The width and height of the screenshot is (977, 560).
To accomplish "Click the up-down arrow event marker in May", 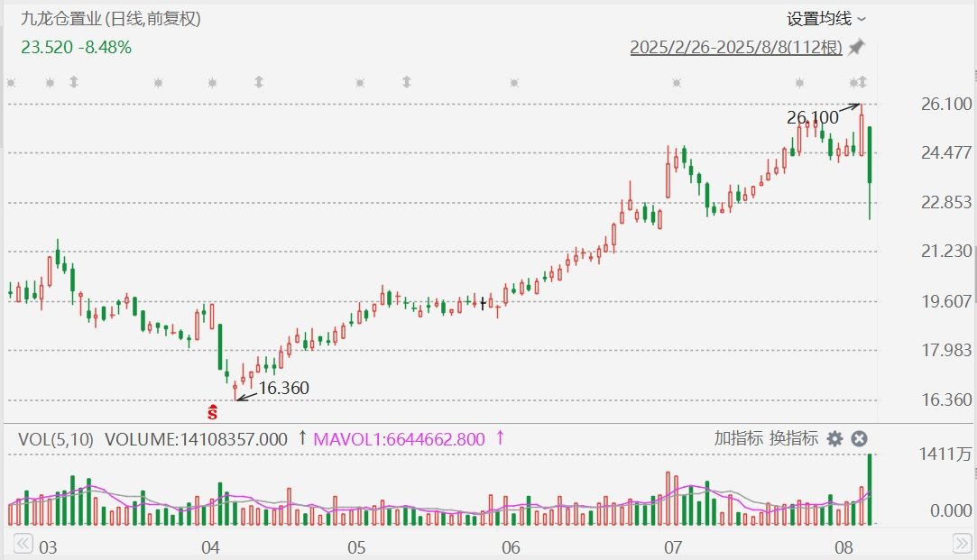I will coord(406,82).
